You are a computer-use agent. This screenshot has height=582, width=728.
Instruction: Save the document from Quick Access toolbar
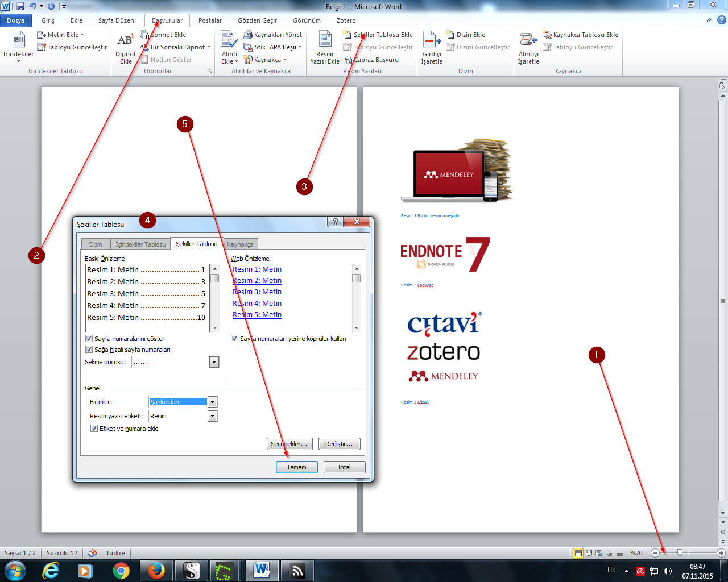point(20,6)
